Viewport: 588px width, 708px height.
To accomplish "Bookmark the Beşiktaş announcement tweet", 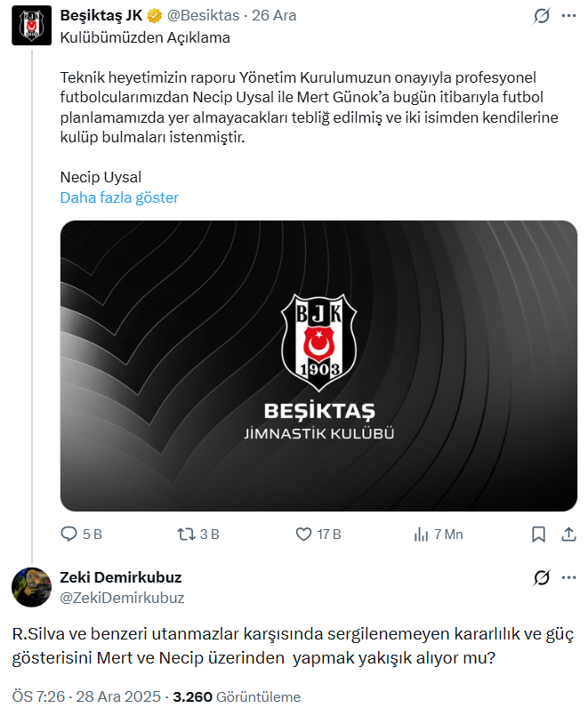I will [x=538, y=535].
